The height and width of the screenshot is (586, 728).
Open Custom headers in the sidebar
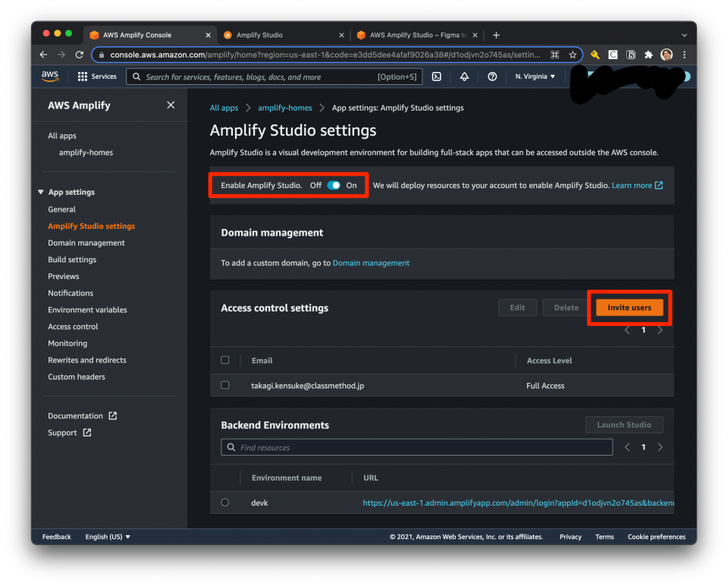[x=76, y=376]
